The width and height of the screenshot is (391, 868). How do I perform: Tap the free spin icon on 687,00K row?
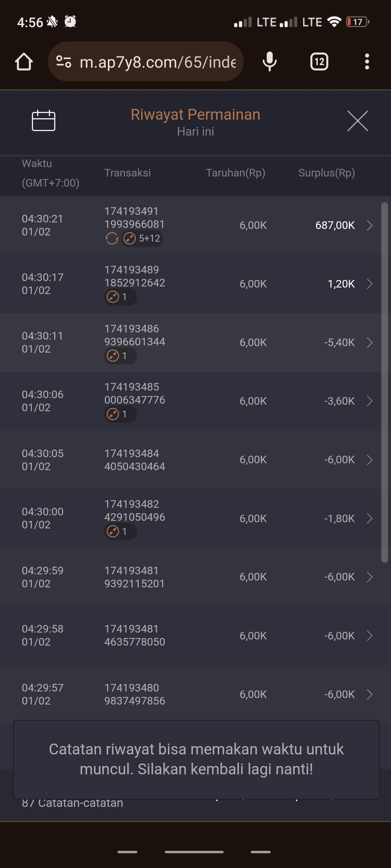click(112, 239)
